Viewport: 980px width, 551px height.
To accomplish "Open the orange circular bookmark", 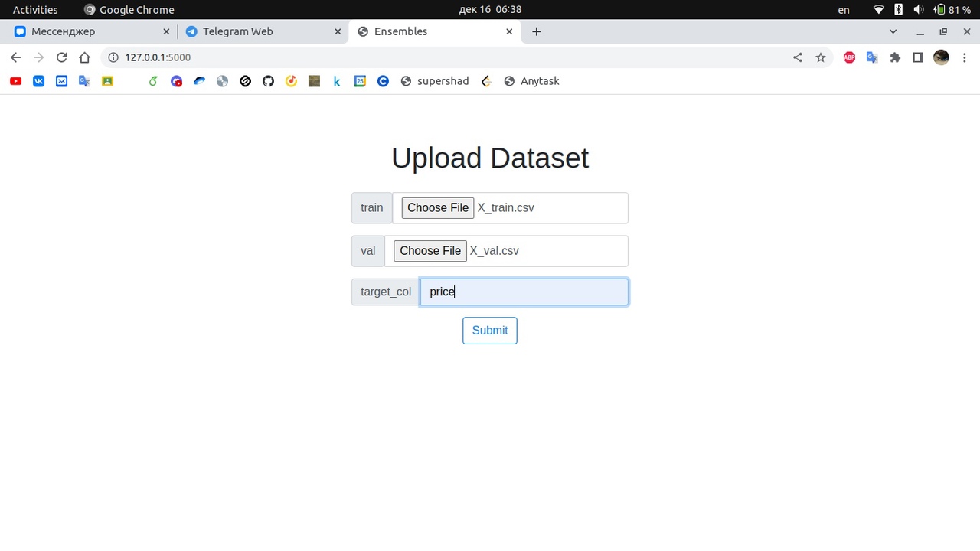I will click(x=291, y=81).
